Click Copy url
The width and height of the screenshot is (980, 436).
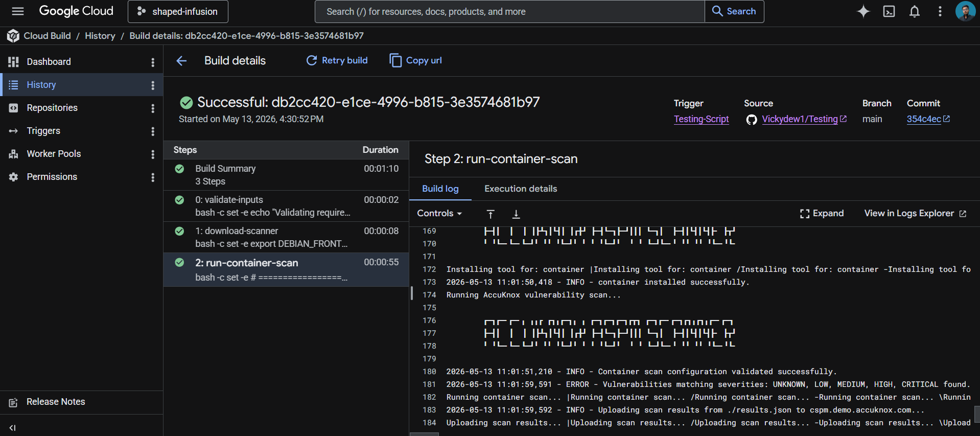click(x=415, y=60)
